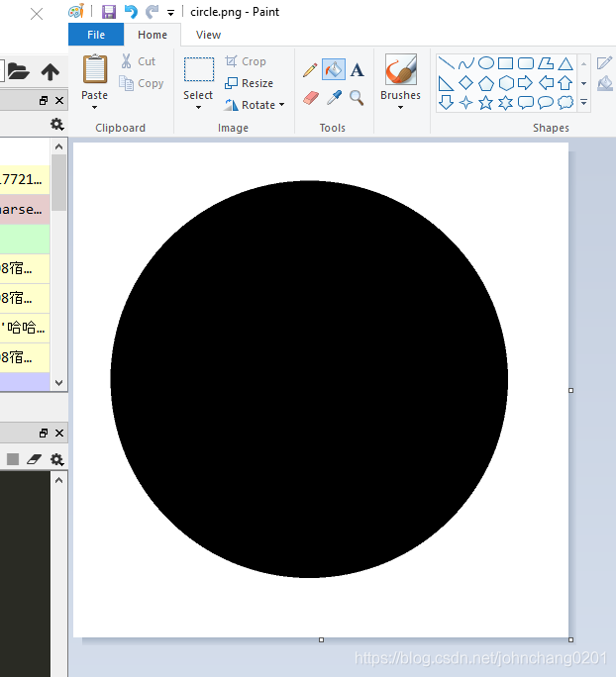Choose the Down arrow shape

tap(446, 103)
